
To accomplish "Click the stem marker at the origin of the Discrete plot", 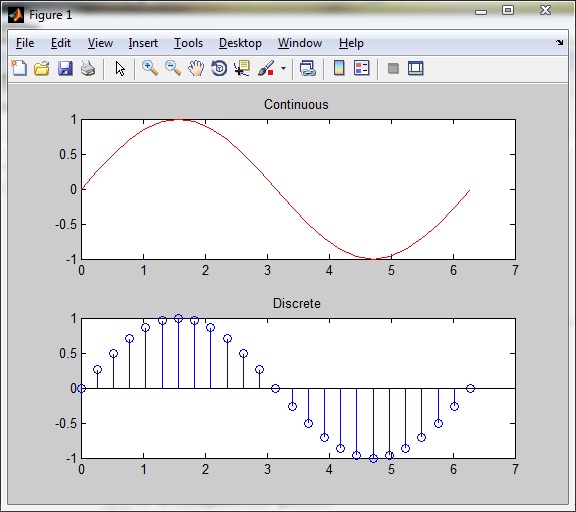I will [x=82, y=389].
